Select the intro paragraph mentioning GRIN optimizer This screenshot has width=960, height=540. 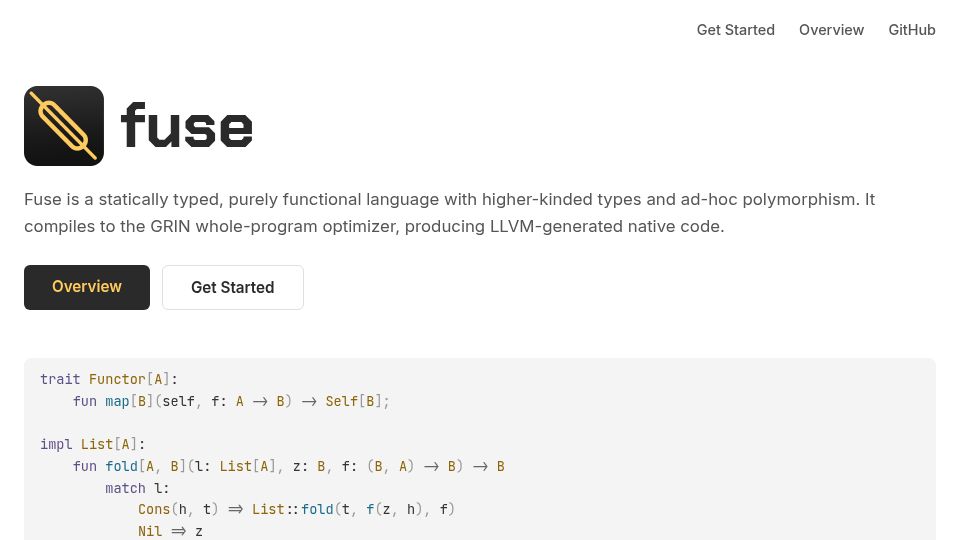(x=449, y=212)
